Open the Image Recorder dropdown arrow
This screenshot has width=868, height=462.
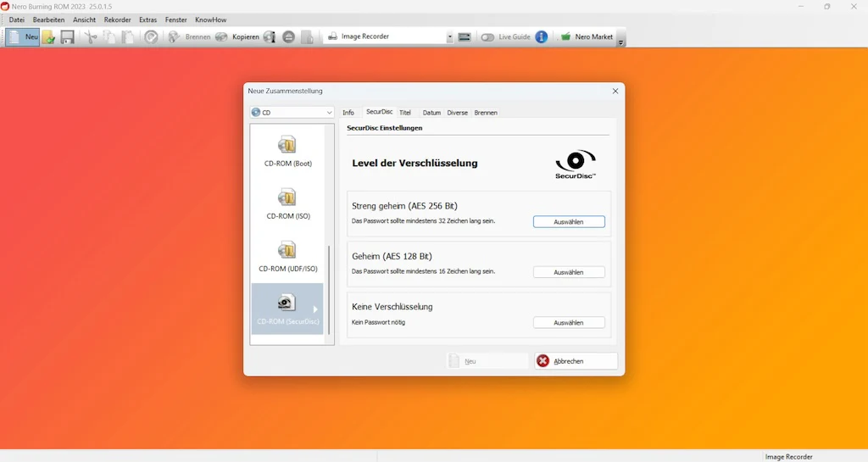pyautogui.click(x=449, y=37)
